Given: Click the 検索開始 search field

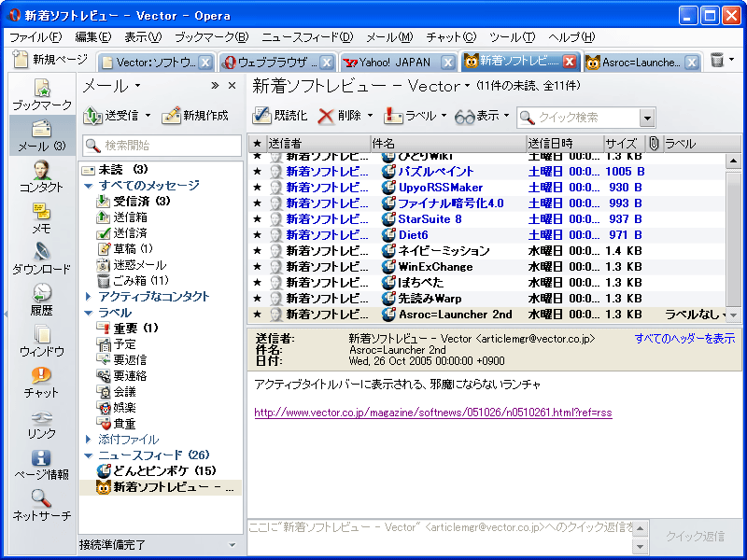Looking at the screenshot, I should coord(162,146).
